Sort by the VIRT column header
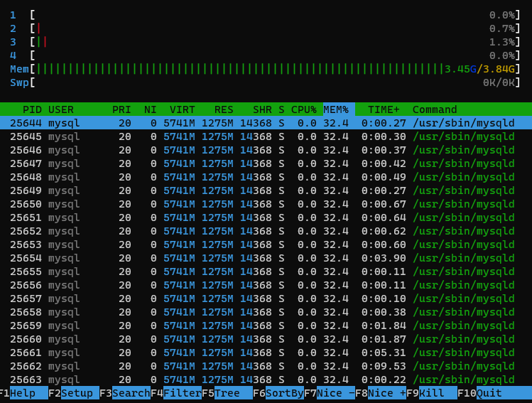532x403 pixels. (183, 109)
